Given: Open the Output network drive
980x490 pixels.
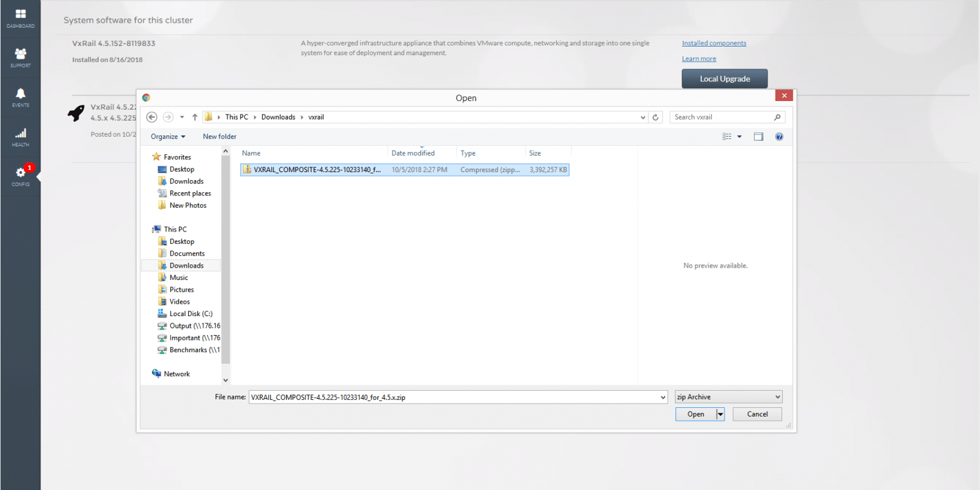Looking at the screenshot, I should point(189,326).
